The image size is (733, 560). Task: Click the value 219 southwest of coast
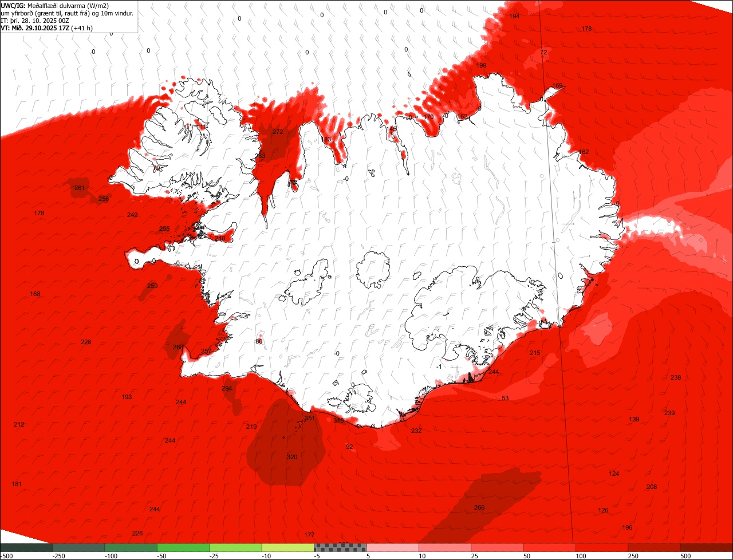coord(251,427)
